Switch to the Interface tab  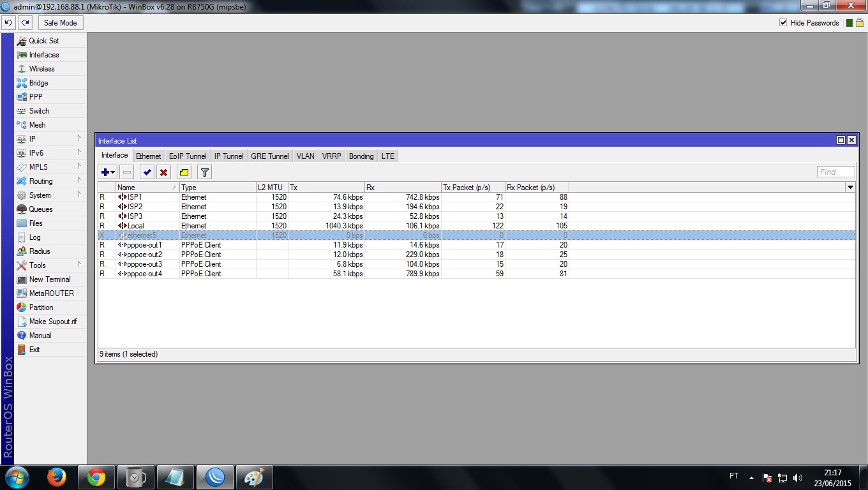pyautogui.click(x=115, y=155)
